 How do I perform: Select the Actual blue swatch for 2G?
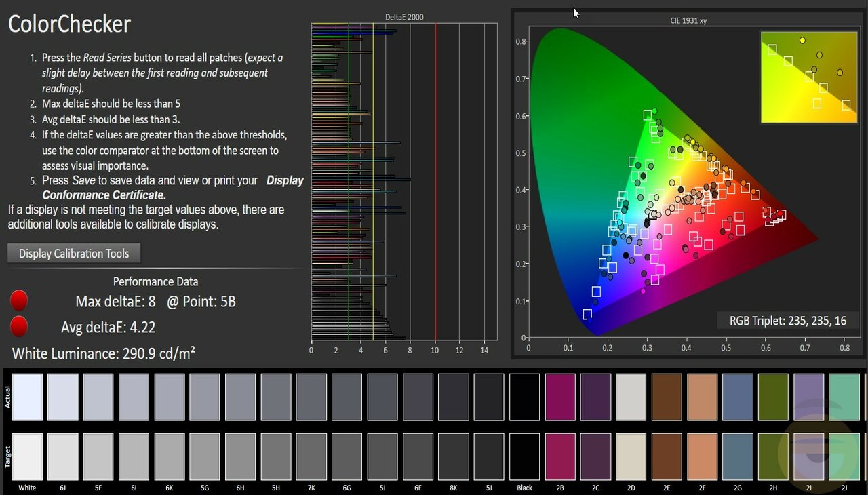(x=738, y=397)
